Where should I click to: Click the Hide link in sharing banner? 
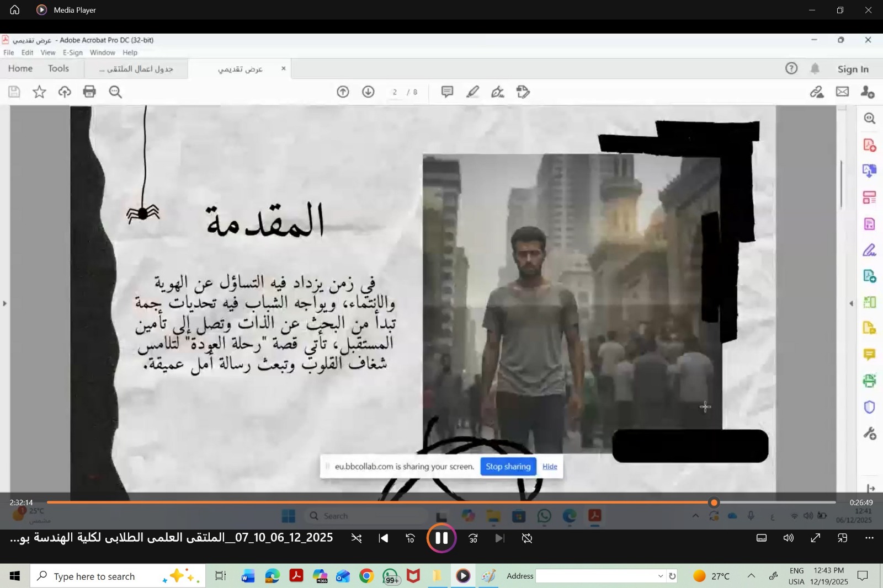[x=550, y=467]
